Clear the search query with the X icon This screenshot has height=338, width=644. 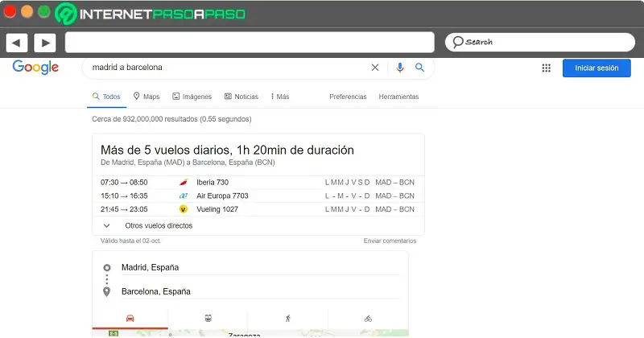[x=375, y=68]
